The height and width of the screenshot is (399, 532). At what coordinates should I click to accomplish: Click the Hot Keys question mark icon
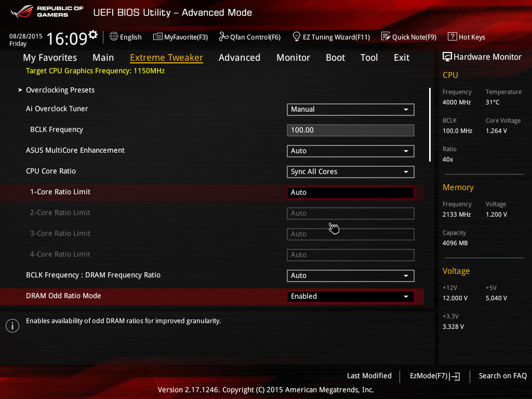(453, 36)
